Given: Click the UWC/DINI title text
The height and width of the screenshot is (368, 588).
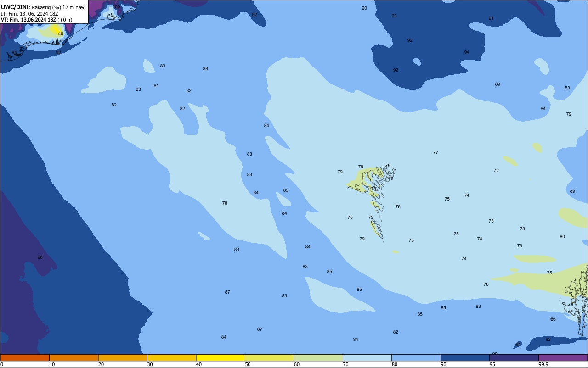Looking at the screenshot, I should click(x=15, y=7).
